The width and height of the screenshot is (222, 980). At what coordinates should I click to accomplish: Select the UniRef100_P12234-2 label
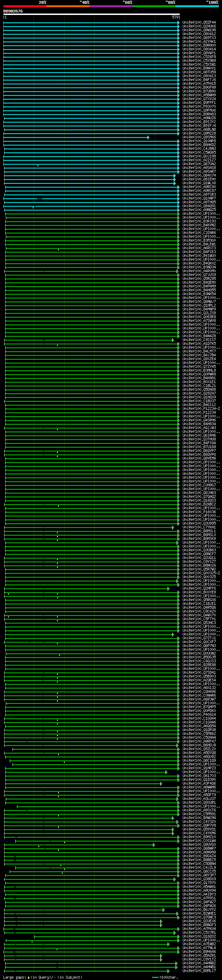tap(201, 408)
